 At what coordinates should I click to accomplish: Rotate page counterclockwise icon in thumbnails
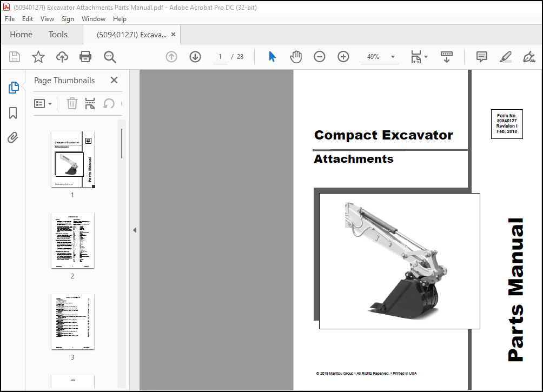(x=109, y=103)
